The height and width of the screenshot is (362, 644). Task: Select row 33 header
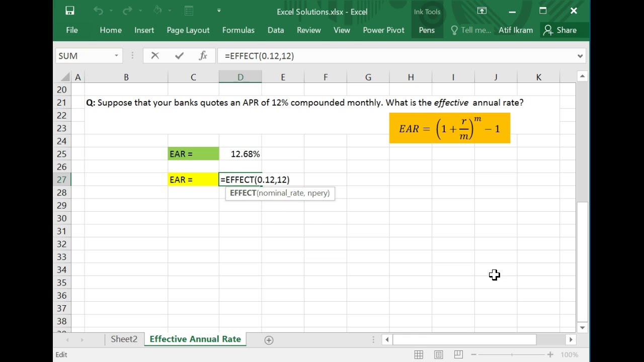[x=62, y=257]
